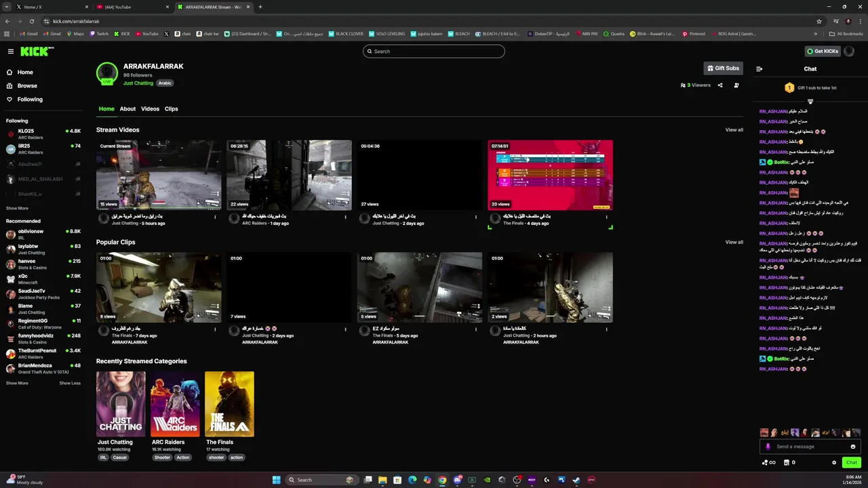Open options menu for the 5 views clip
Viewport: 868px width, 488px height.
(x=475, y=330)
